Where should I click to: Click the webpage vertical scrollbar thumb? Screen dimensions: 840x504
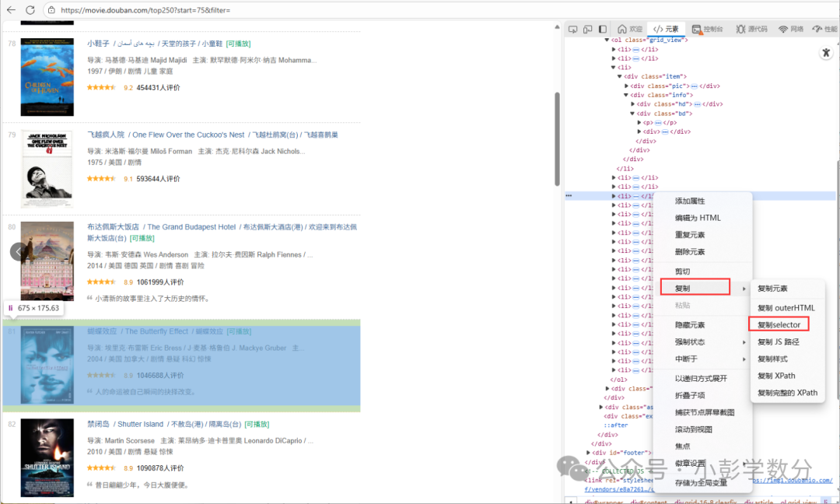coord(557,138)
